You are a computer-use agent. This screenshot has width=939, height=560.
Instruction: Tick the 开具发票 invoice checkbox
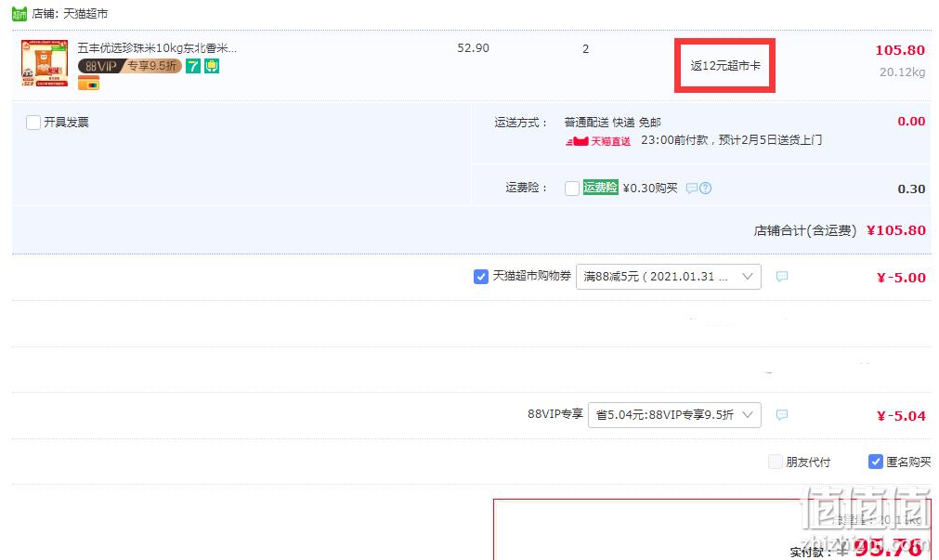tap(33, 123)
